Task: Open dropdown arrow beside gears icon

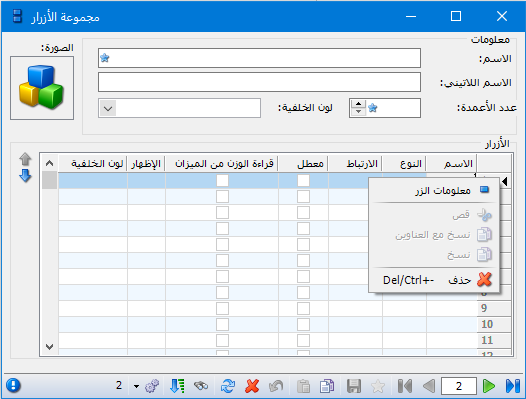Action: coord(136,386)
